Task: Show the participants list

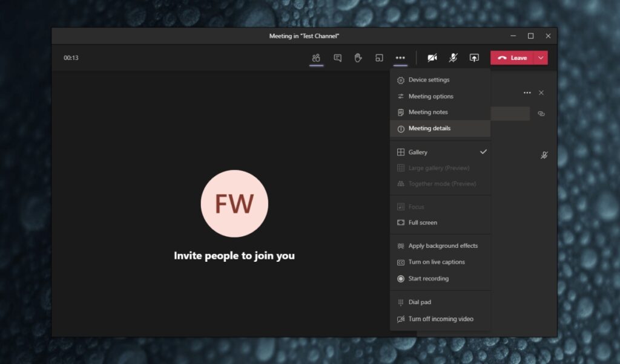Action: (x=316, y=57)
